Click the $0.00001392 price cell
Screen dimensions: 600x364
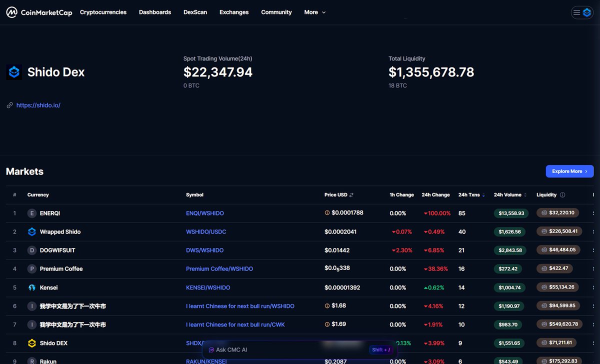tap(342, 287)
